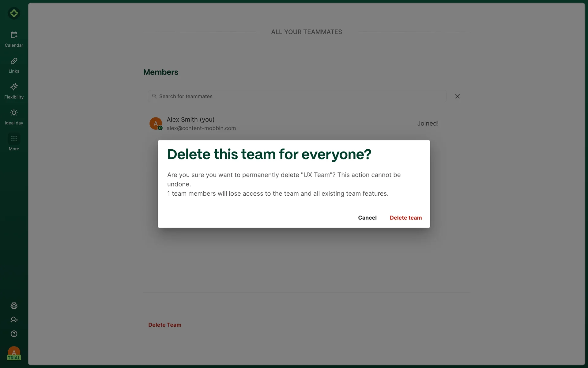588x368 pixels.
Task: Open the Links section
Action: pyautogui.click(x=14, y=65)
